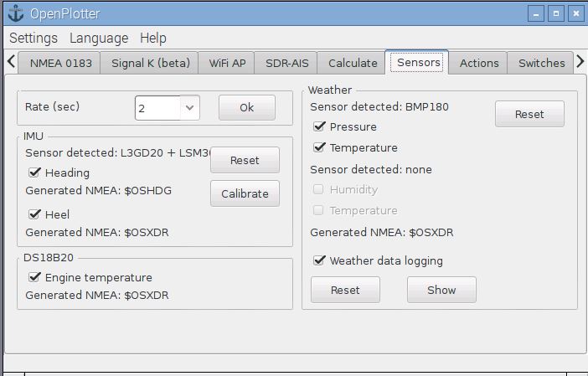Image resolution: width=588 pixels, height=376 pixels.
Task: Click 'Generated NMEA: $OSXDR' under Engine temperature
Action: point(97,296)
